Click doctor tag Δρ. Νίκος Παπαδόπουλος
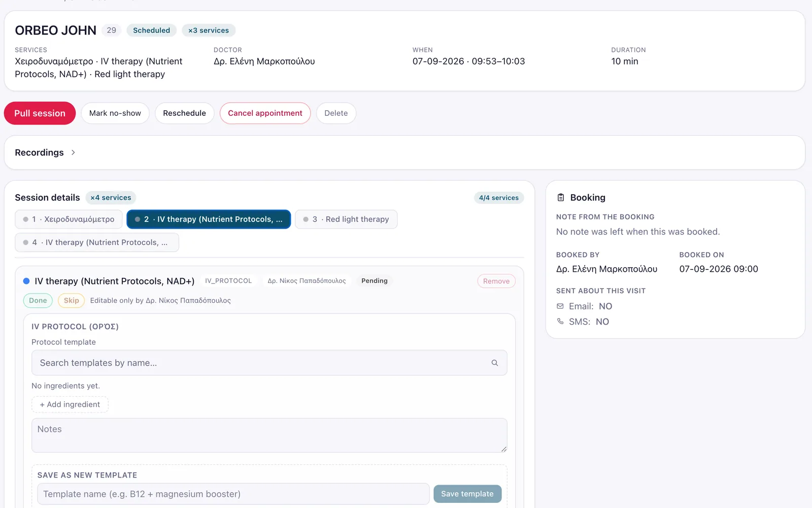812x508 pixels. tap(307, 281)
